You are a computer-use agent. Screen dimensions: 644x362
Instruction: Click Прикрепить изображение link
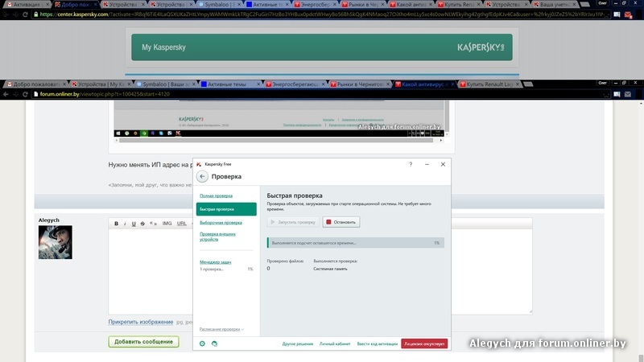pyautogui.click(x=140, y=322)
